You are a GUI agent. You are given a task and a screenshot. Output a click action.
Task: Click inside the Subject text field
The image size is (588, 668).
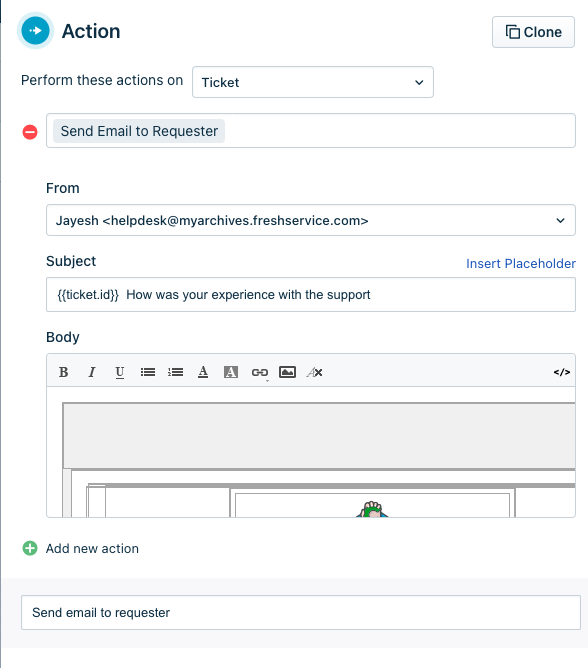pyautogui.click(x=311, y=294)
